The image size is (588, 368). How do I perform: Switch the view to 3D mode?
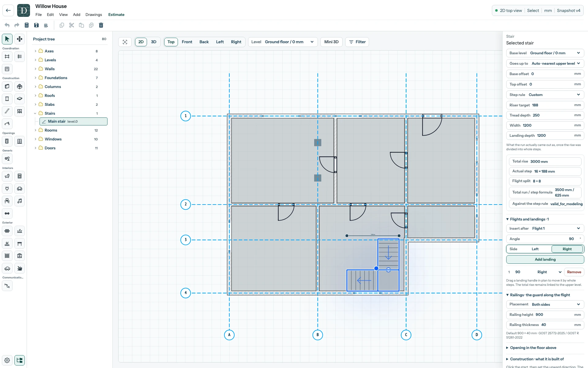click(x=154, y=42)
